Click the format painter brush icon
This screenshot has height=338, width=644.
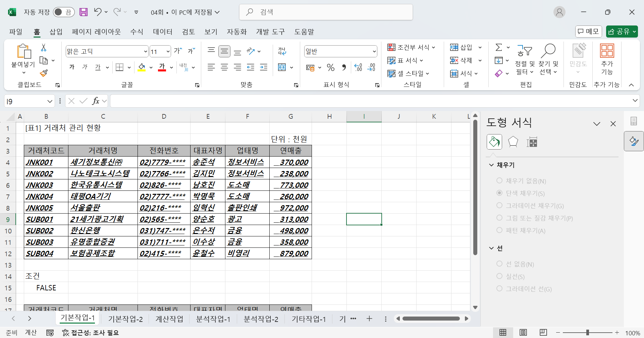tap(44, 73)
